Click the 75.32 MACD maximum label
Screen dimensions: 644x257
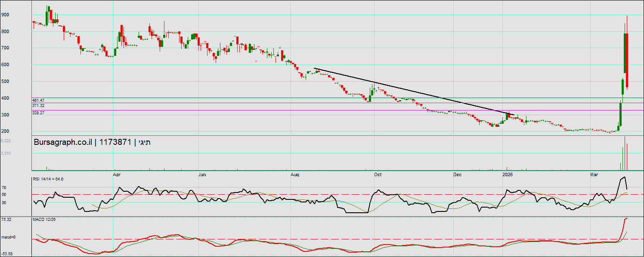coord(6,220)
